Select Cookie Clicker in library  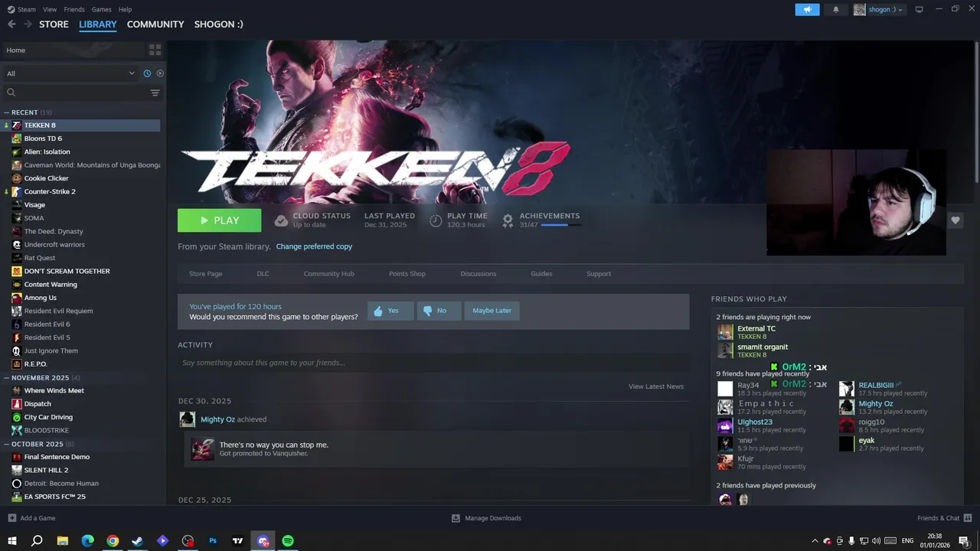pos(46,178)
